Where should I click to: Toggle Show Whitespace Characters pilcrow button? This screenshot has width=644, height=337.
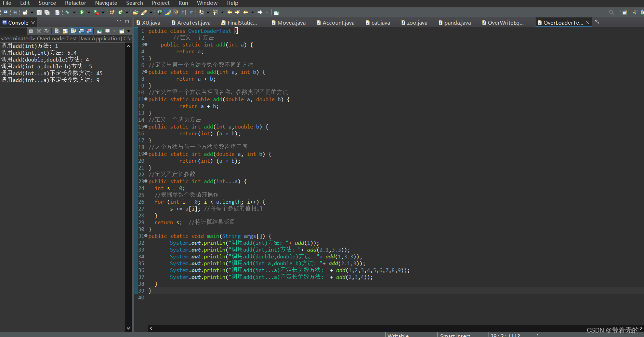point(191,12)
